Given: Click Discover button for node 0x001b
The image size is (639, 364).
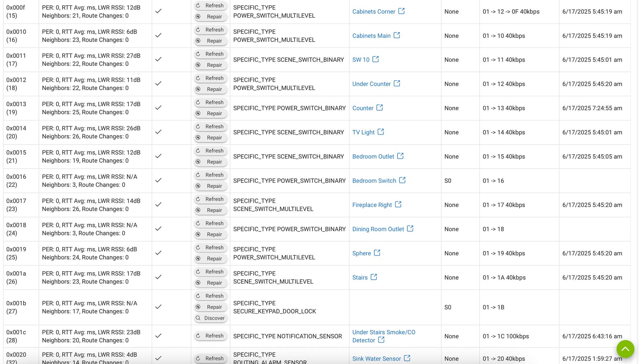Looking at the screenshot, I should pos(211,318).
